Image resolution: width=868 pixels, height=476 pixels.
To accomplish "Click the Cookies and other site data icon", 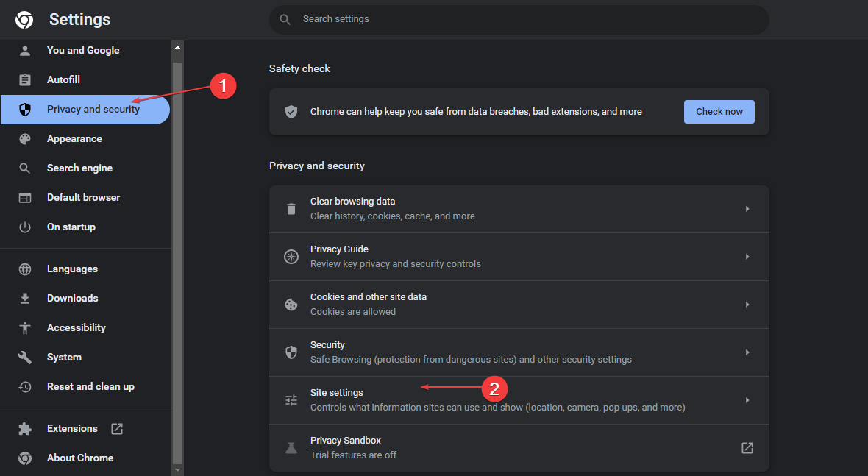I will (x=291, y=305).
